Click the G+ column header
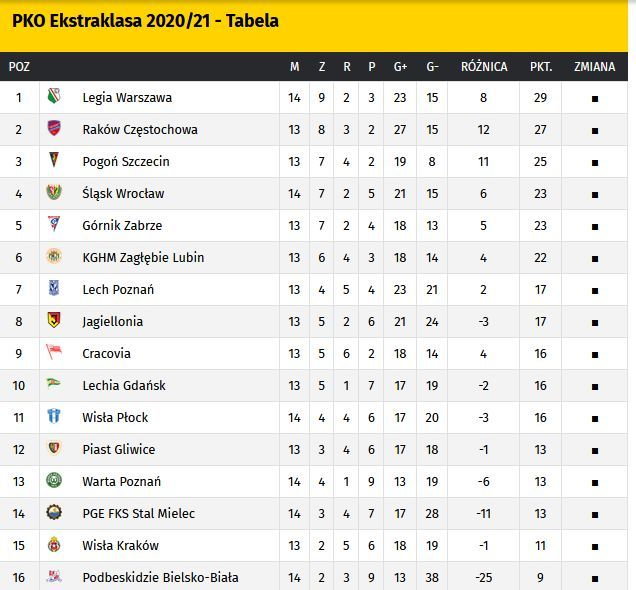636x590 pixels. [x=400, y=67]
